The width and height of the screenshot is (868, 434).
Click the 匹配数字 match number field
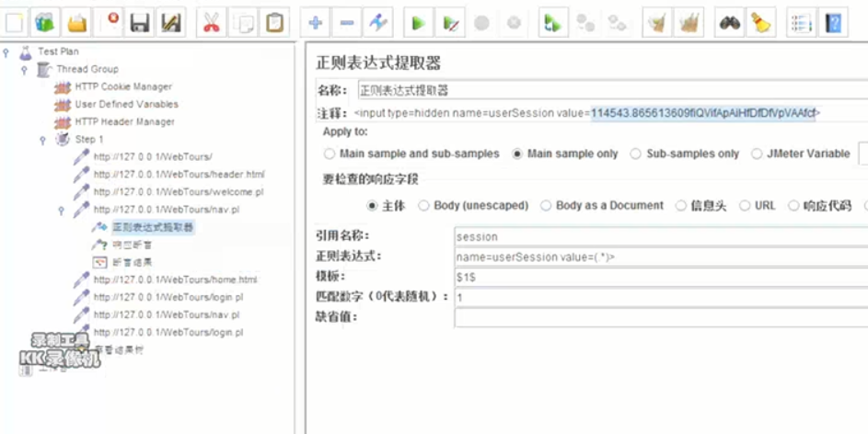click(x=661, y=297)
